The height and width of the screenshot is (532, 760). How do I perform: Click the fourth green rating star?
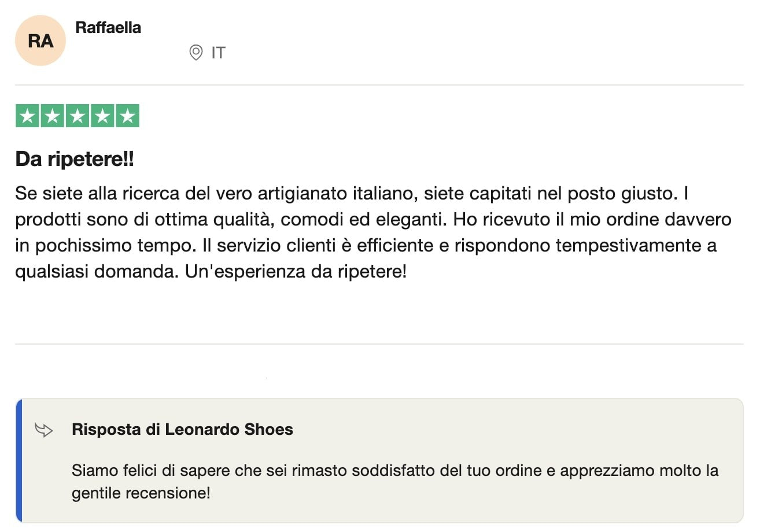pyautogui.click(x=102, y=116)
